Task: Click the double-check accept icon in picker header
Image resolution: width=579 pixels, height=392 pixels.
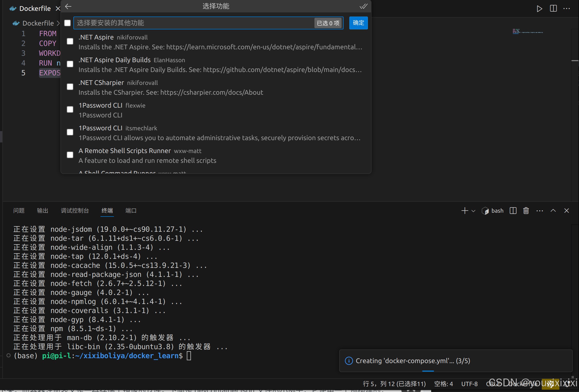Action: 363,6
